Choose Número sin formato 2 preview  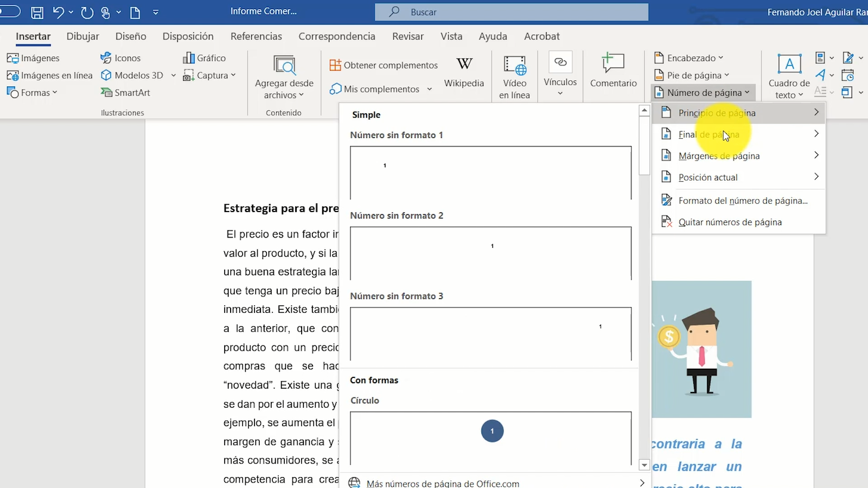pos(490,253)
